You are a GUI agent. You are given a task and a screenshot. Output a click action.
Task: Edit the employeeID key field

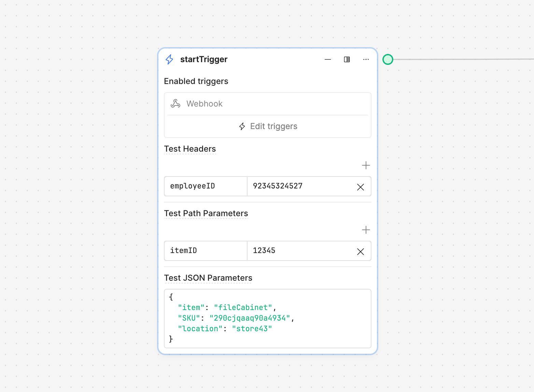pyautogui.click(x=206, y=186)
